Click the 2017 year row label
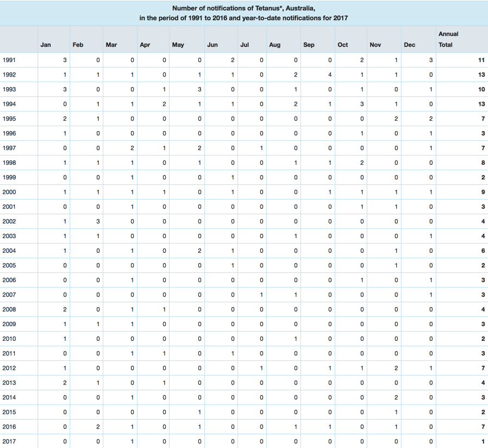 click(x=9, y=441)
